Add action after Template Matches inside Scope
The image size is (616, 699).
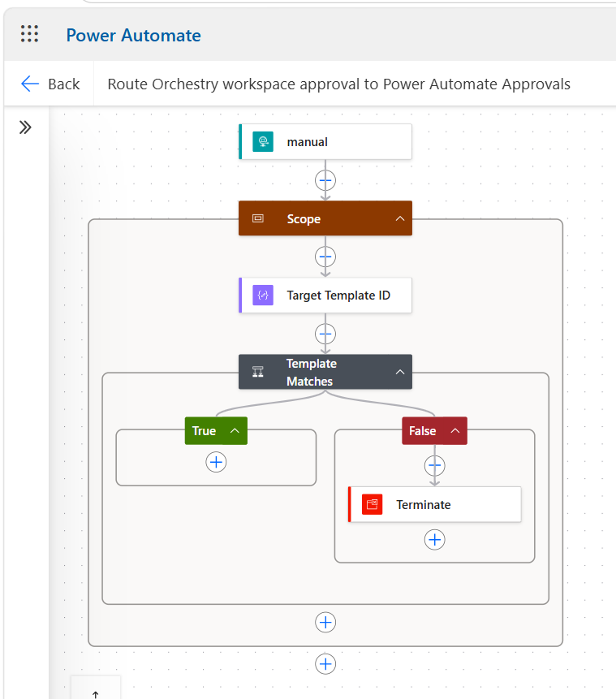pyautogui.click(x=325, y=623)
